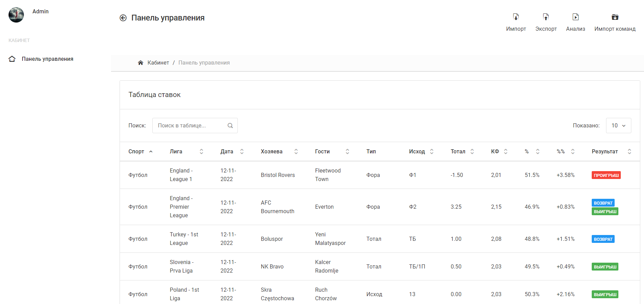Click the Тип column header
The height and width of the screenshot is (304, 644).
pyautogui.click(x=371, y=151)
